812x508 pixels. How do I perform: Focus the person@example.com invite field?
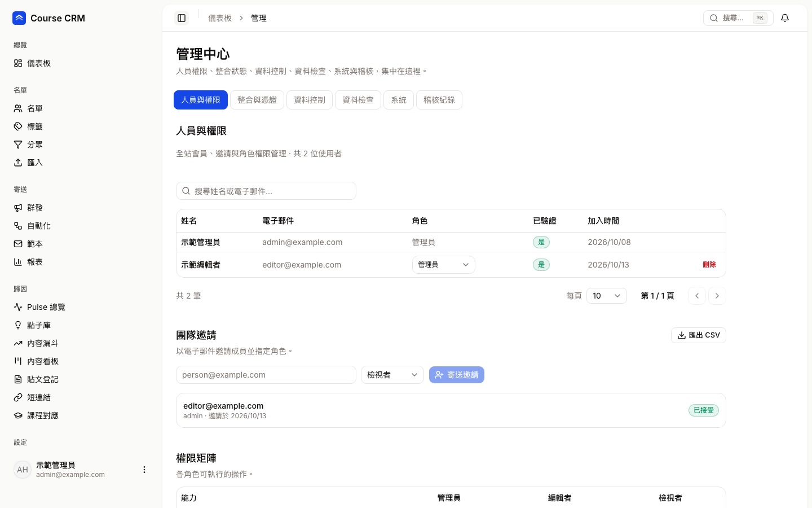point(266,375)
